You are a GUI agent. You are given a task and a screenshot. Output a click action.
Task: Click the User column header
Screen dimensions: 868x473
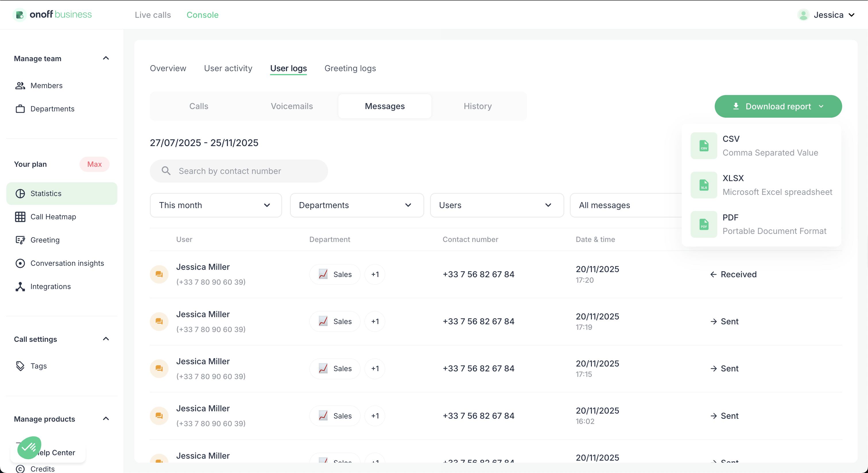pos(184,239)
